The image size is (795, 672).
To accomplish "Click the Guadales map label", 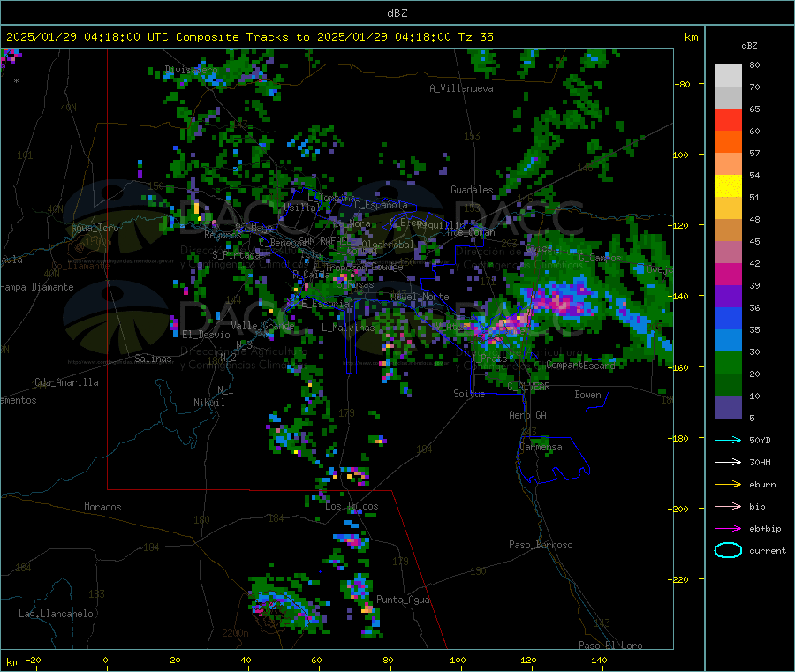I will [x=472, y=190].
